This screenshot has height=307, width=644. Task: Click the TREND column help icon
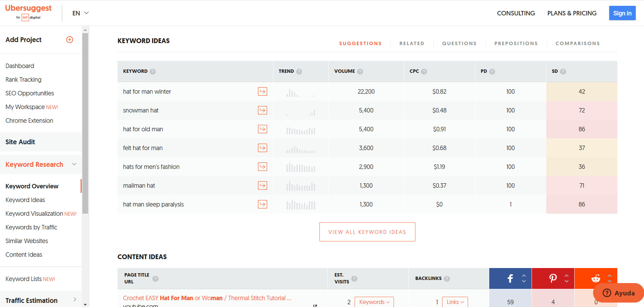click(x=299, y=71)
